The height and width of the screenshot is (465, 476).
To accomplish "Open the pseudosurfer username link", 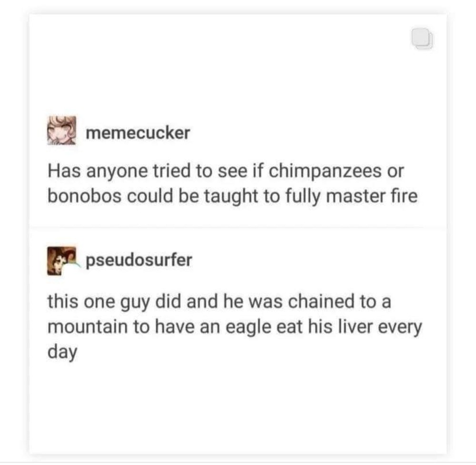I will click(x=139, y=261).
